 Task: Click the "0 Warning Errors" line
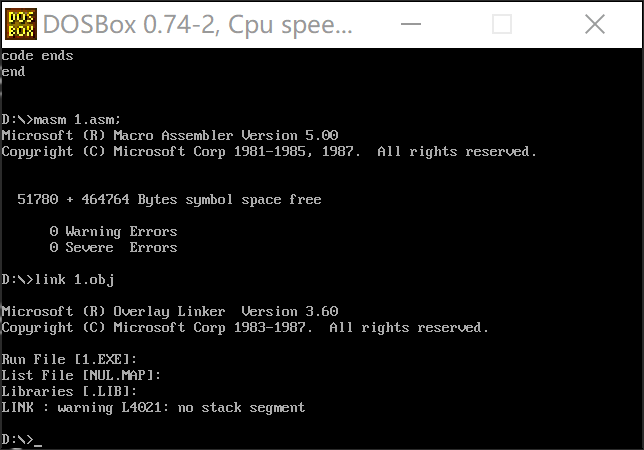coord(113,232)
